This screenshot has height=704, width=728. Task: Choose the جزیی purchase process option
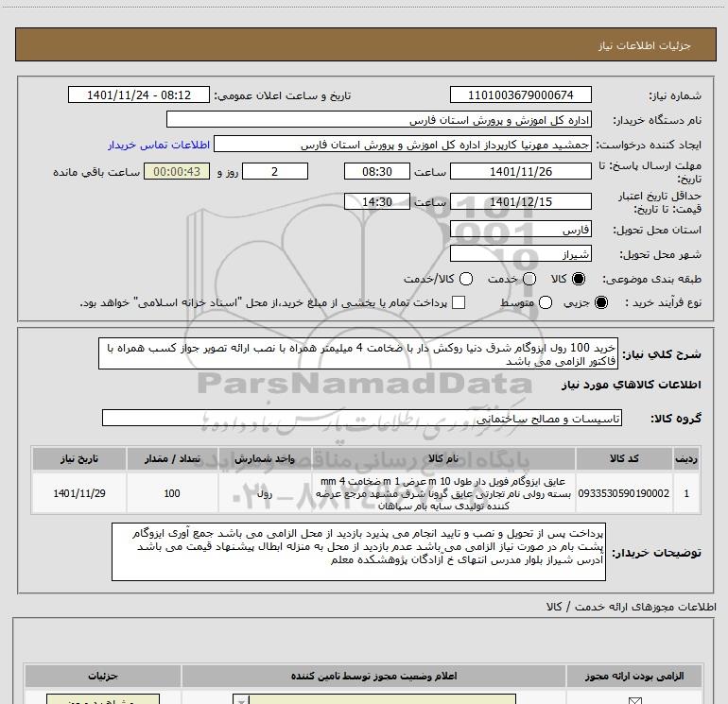601,302
